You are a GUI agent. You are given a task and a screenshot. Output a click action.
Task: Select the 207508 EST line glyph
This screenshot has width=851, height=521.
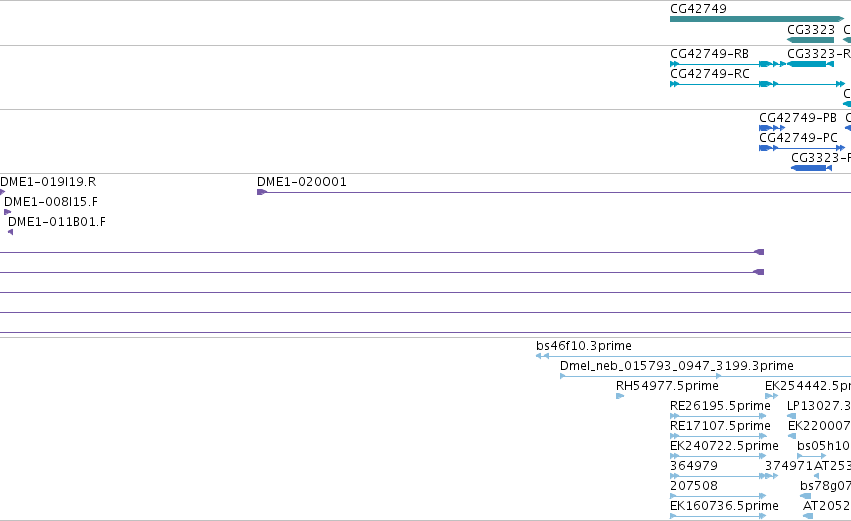pos(718,497)
